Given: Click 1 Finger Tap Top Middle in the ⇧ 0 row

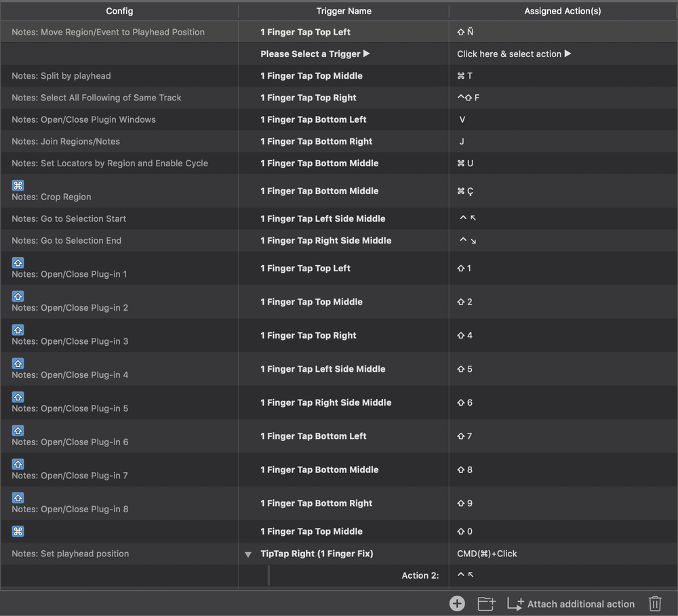Looking at the screenshot, I should (311, 531).
